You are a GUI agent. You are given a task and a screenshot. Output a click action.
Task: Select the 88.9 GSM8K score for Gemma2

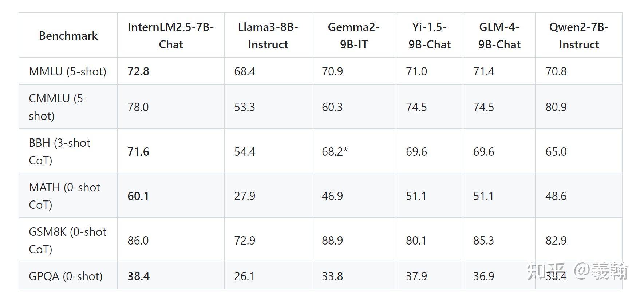pos(332,241)
